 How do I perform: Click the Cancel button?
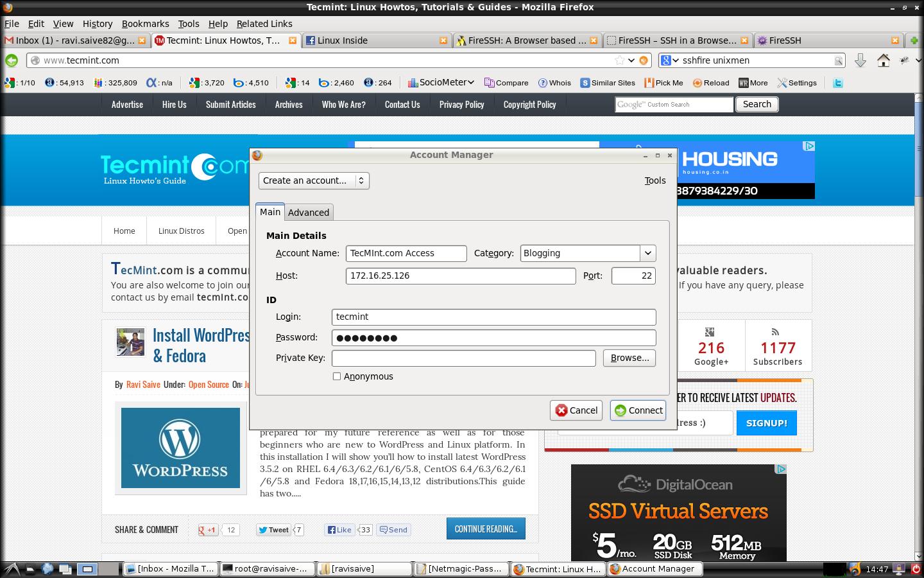[x=576, y=410]
